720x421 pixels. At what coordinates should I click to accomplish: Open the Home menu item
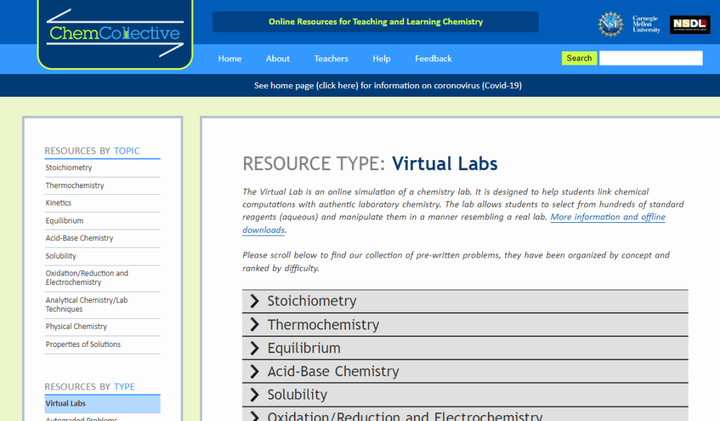pos(230,59)
